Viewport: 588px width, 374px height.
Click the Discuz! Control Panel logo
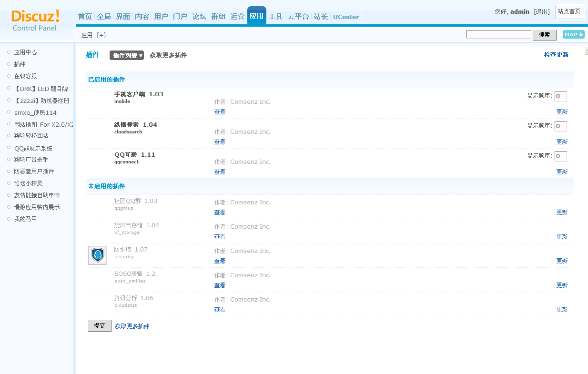point(35,21)
